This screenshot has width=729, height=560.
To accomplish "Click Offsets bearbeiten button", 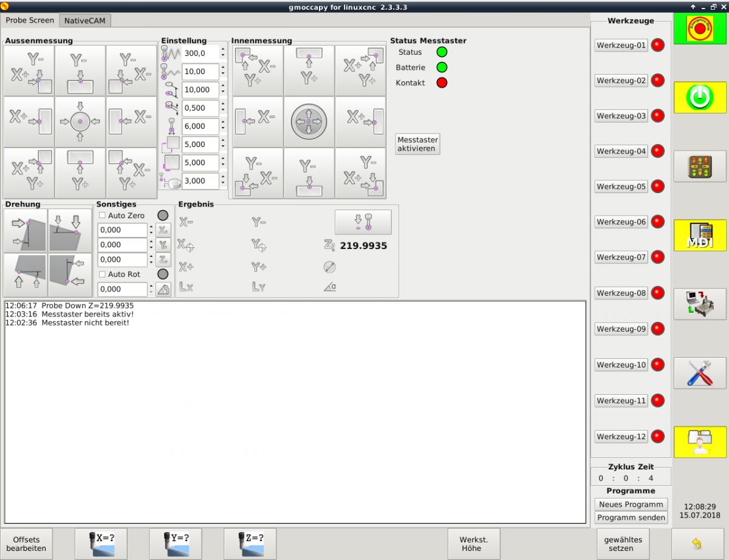I will pos(27,544).
